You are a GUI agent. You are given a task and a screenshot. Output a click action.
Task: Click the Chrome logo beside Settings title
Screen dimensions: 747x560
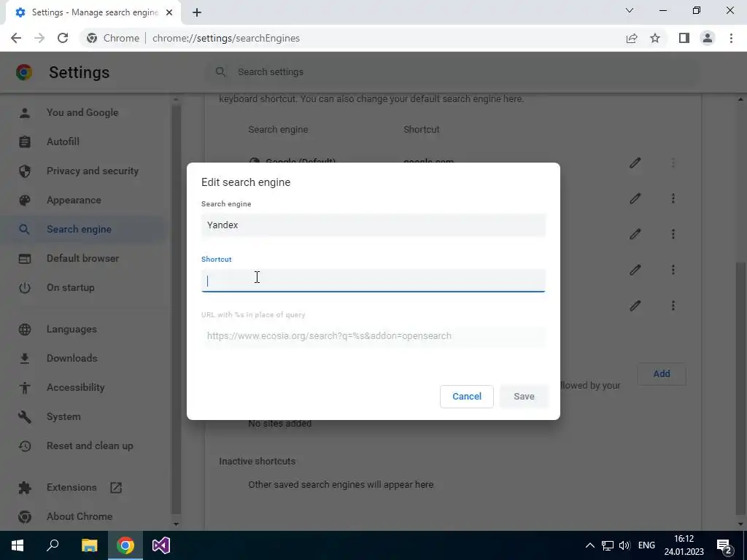[x=24, y=72]
